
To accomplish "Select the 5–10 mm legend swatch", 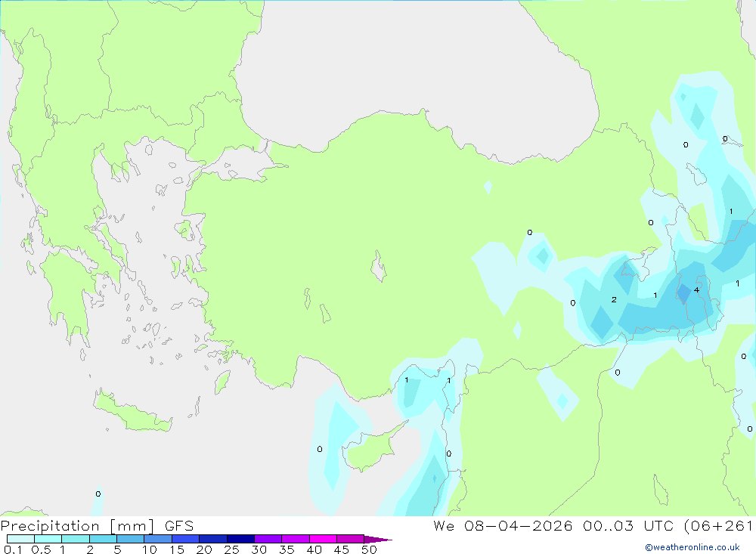I will (x=131, y=539).
